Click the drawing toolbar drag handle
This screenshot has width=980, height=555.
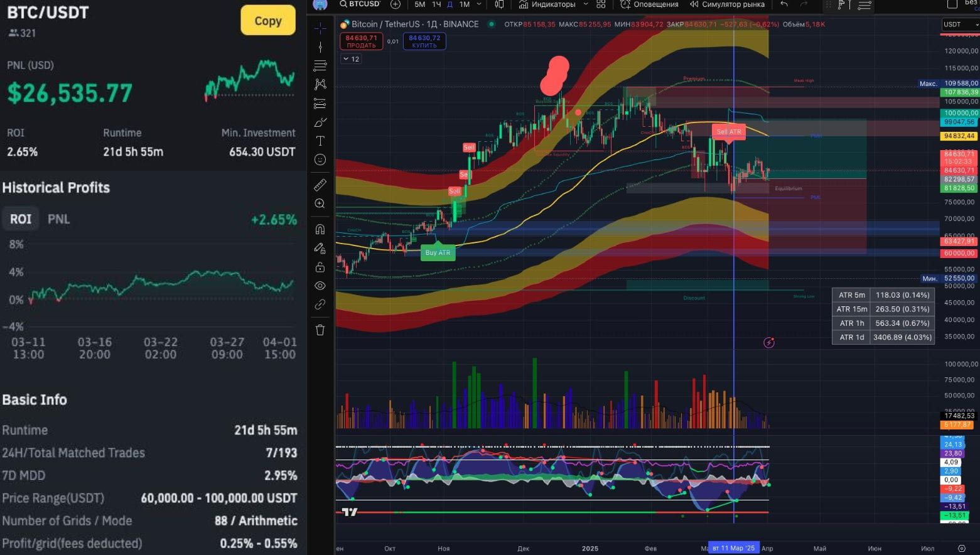(828, 5)
